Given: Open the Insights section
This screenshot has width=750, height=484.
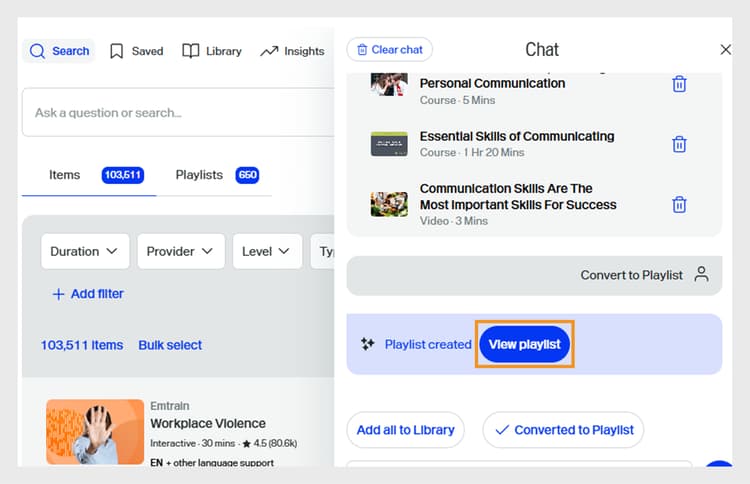Looking at the screenshot, I should [292, 51].
